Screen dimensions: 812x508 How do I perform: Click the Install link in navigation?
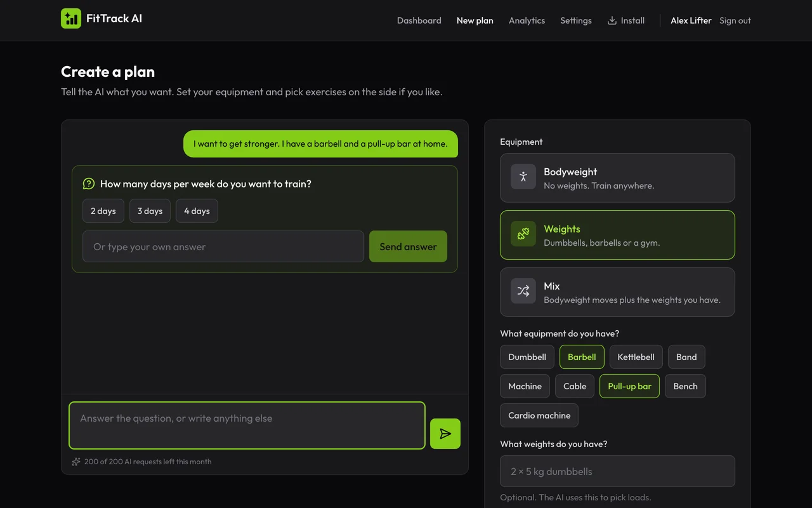coord(626,20)
